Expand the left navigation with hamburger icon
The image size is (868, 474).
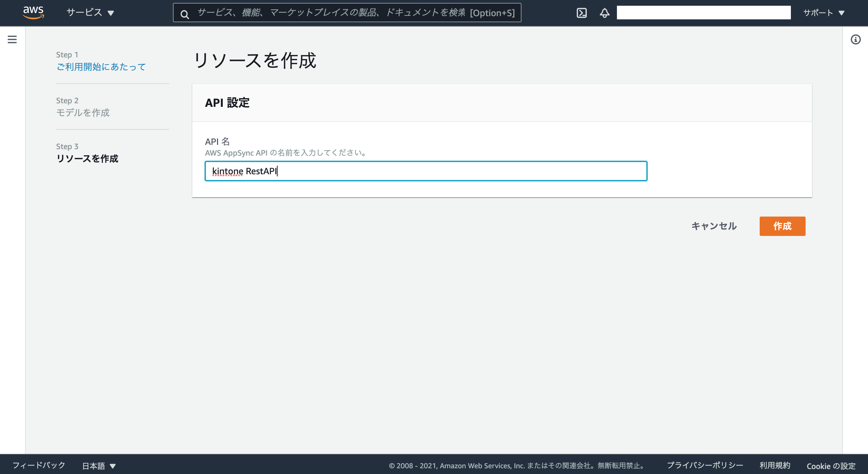[x=12, y=39]
